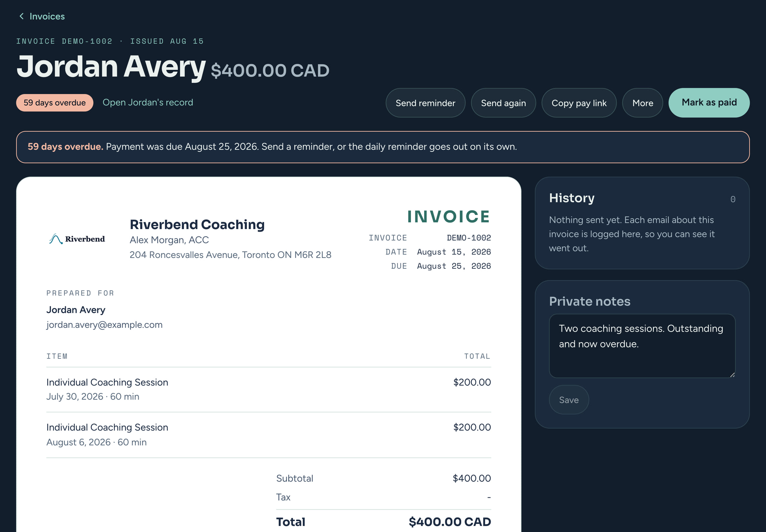Click the TOTAL column header
Image resolution: width=766 pixels, height=532 pixels.
(477, 356)
